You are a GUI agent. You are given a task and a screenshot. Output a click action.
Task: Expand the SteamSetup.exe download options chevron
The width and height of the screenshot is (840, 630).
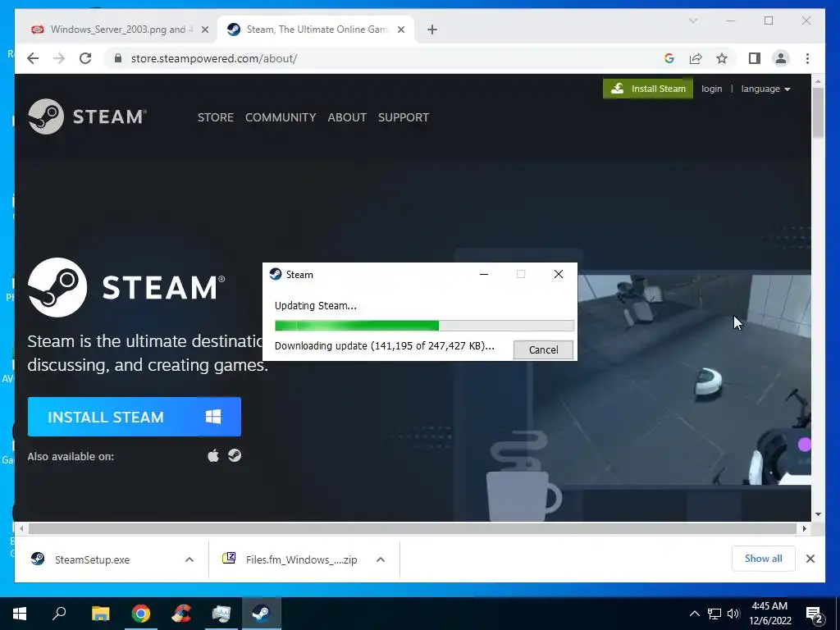pos(189,559)
